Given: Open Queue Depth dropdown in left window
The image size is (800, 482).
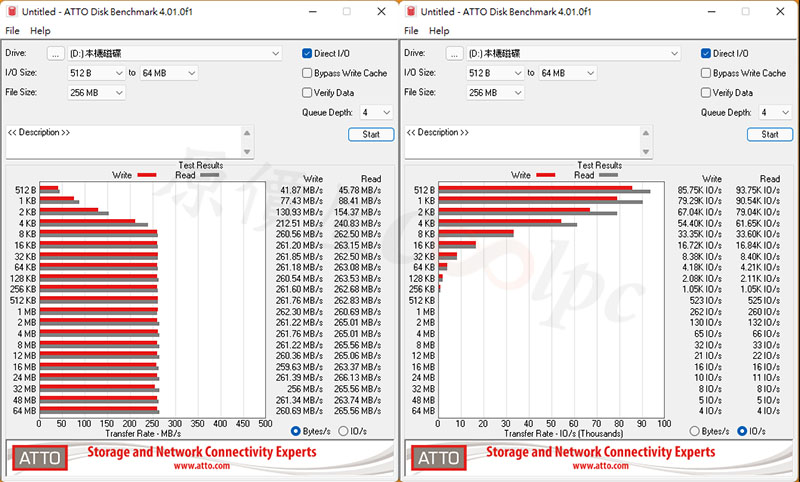Looking at the screenshot, I should [376, 112].
